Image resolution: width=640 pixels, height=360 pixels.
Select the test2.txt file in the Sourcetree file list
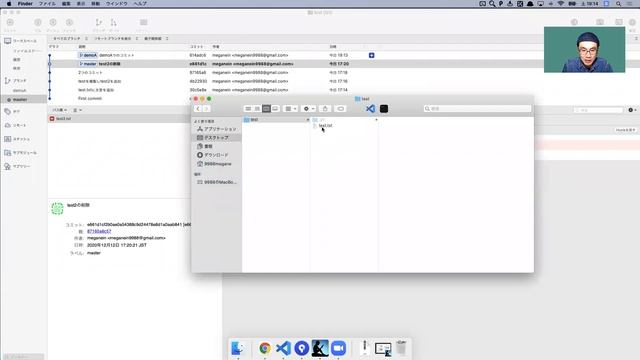(119, 119)
